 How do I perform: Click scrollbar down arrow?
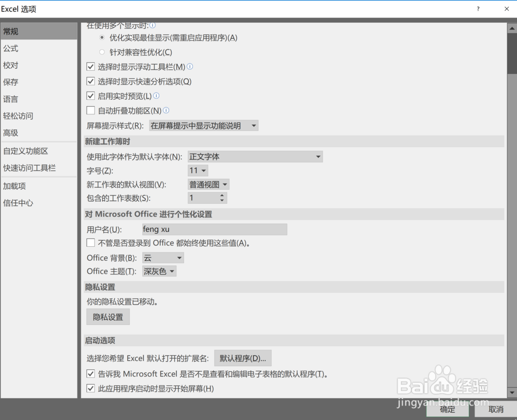[512, 393]
